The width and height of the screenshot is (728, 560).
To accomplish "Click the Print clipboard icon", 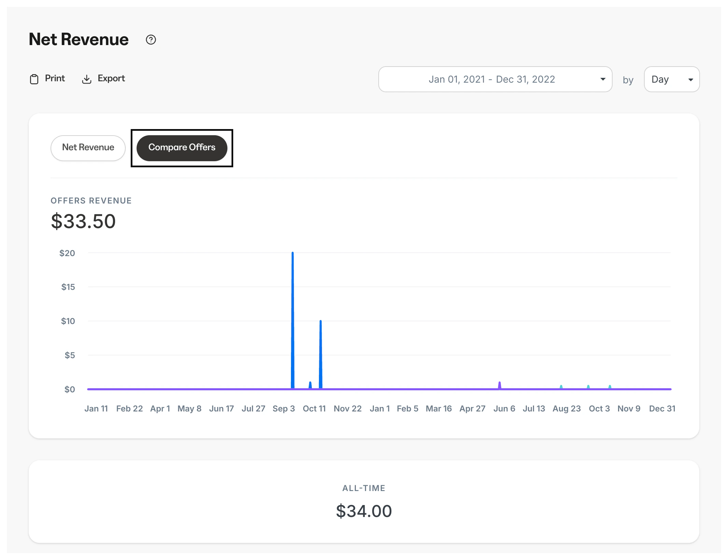I will pyautogui.click(x=34, y=79).
